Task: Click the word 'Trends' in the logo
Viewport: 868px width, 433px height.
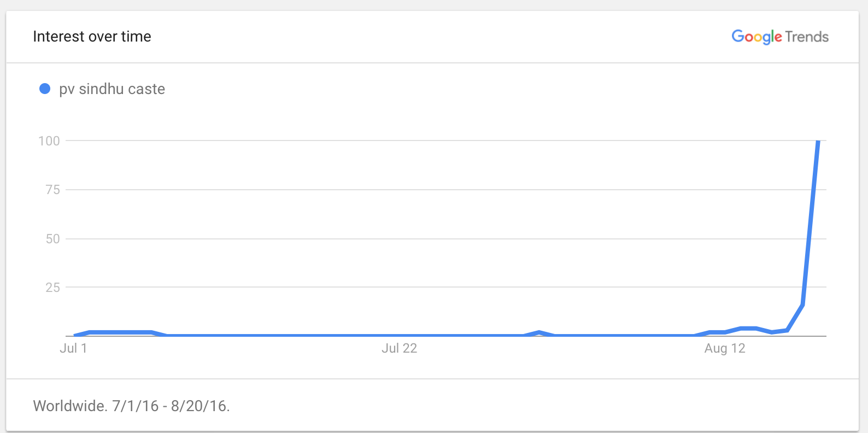Action: pyautogui.click(x=807, y=37)
